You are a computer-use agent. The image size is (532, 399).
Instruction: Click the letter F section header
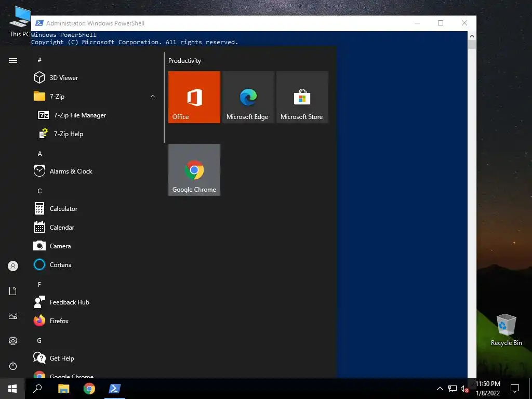click(39, 284)
